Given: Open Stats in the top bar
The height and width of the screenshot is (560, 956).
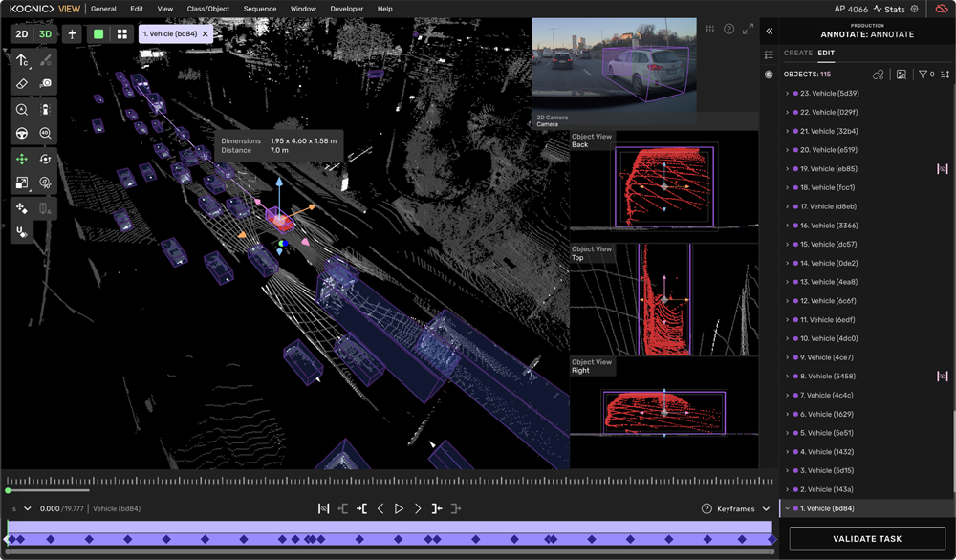Looking at the screenshot, I should [889, 9].
